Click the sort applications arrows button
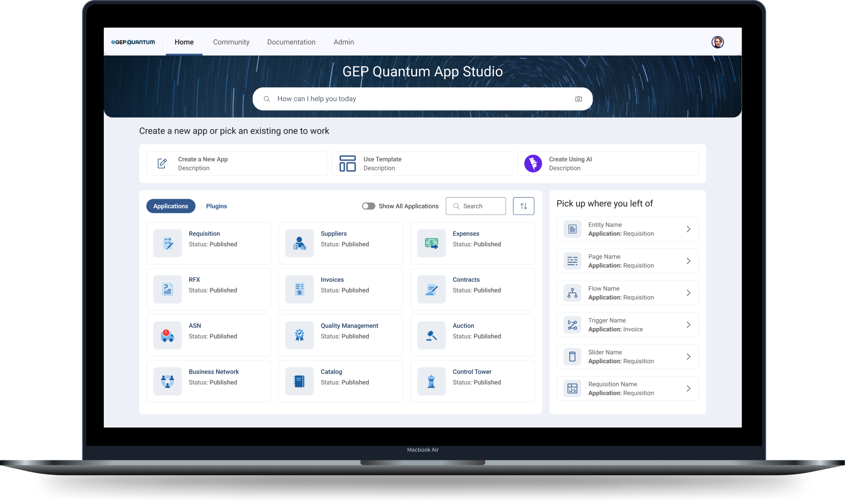 pos(523,206)
